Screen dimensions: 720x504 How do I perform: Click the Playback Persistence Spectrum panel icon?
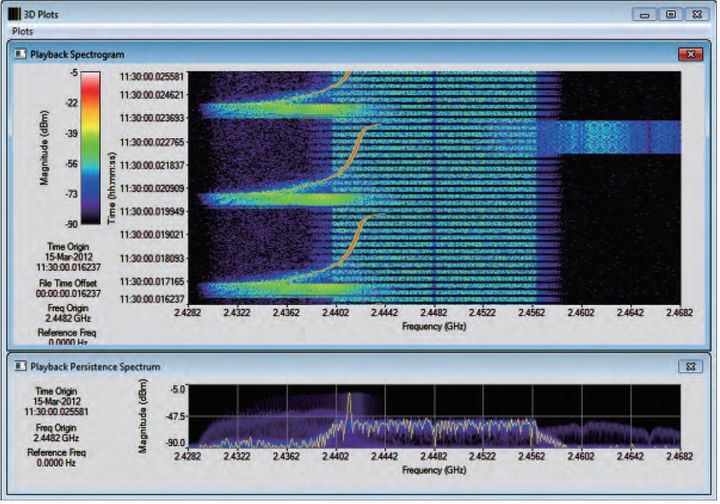tap(20, 366)
